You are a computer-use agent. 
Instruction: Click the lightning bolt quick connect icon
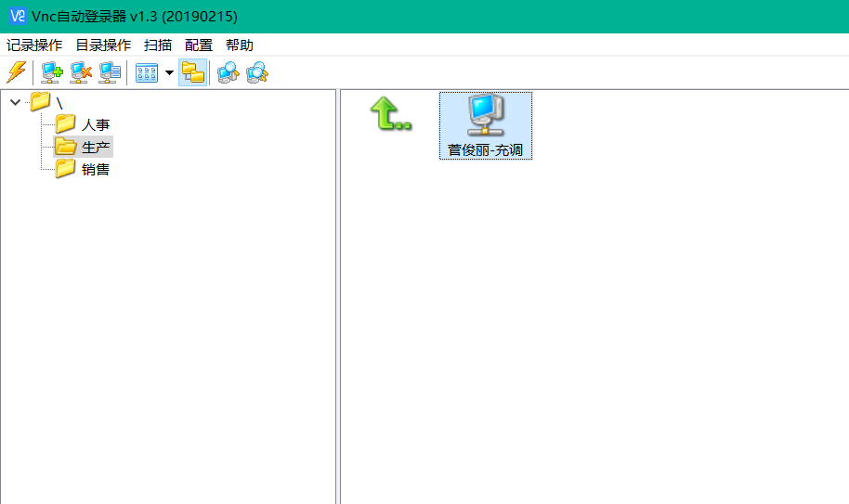coord(16,72)
